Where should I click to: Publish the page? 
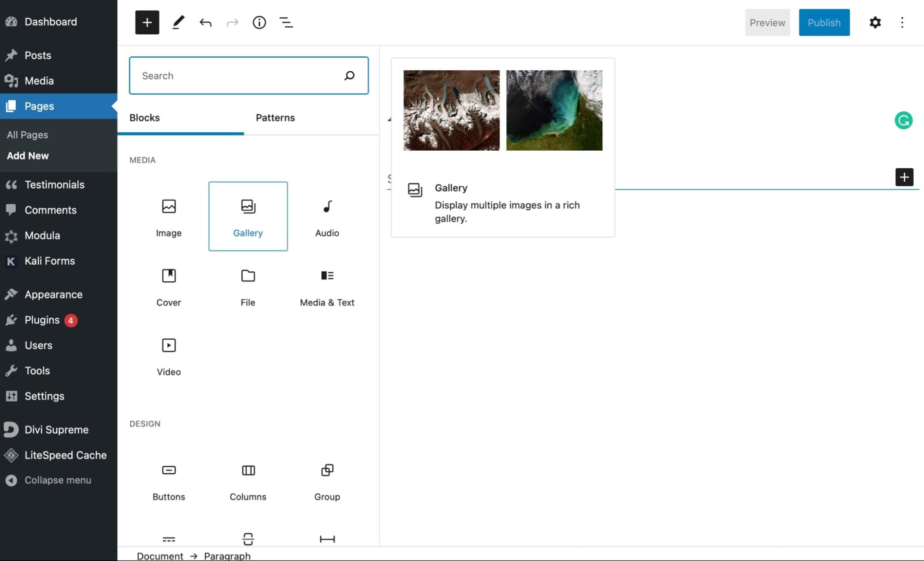coord(824,22)
